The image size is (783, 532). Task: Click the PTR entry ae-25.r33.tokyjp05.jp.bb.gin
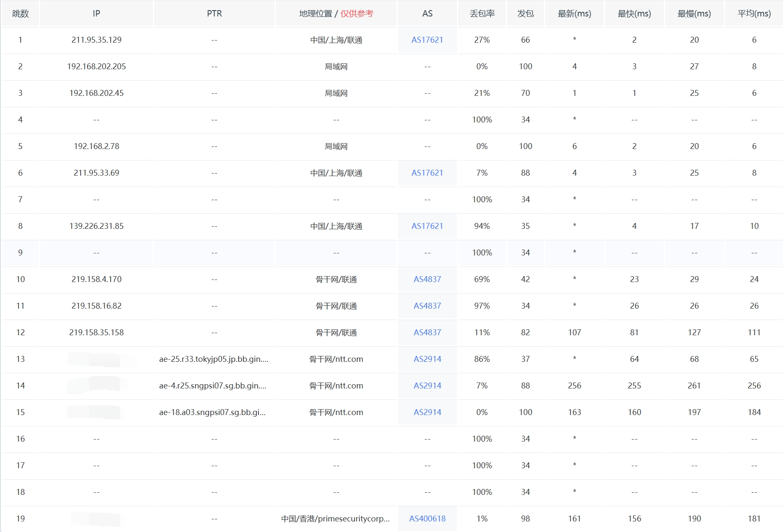214,359
